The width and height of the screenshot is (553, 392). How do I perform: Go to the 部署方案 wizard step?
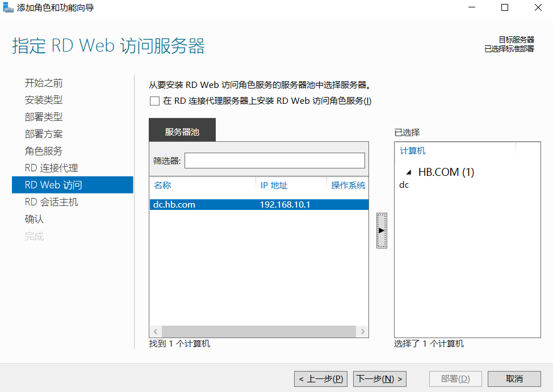point(44,134)
